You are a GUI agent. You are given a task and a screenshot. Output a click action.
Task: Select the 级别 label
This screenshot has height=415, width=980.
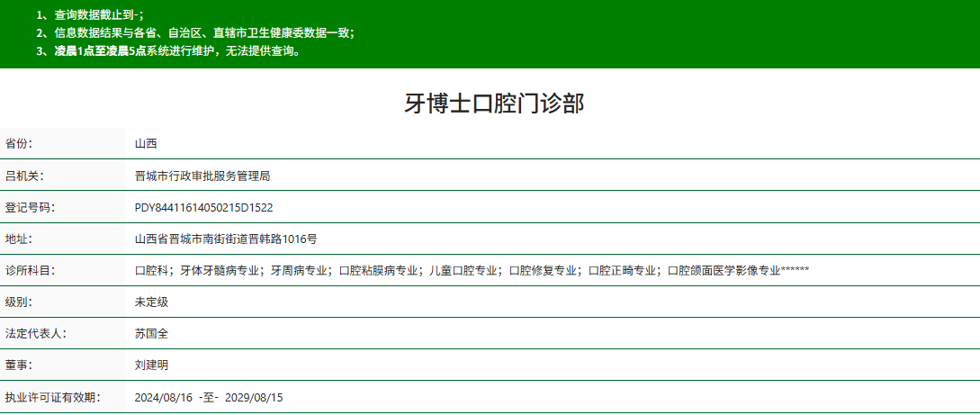coord(18,302)
